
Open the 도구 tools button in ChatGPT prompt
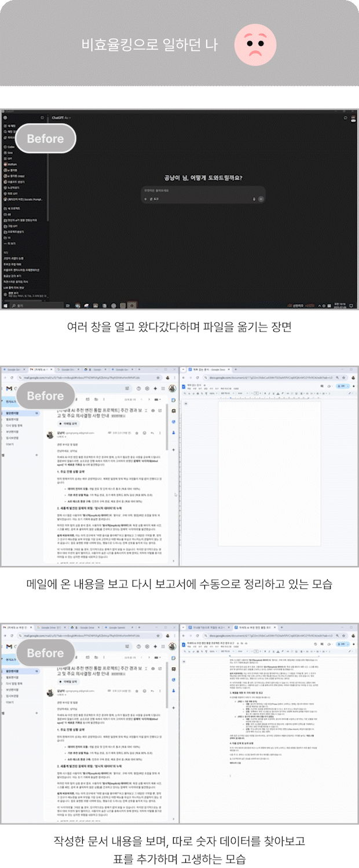pos(155,198)
